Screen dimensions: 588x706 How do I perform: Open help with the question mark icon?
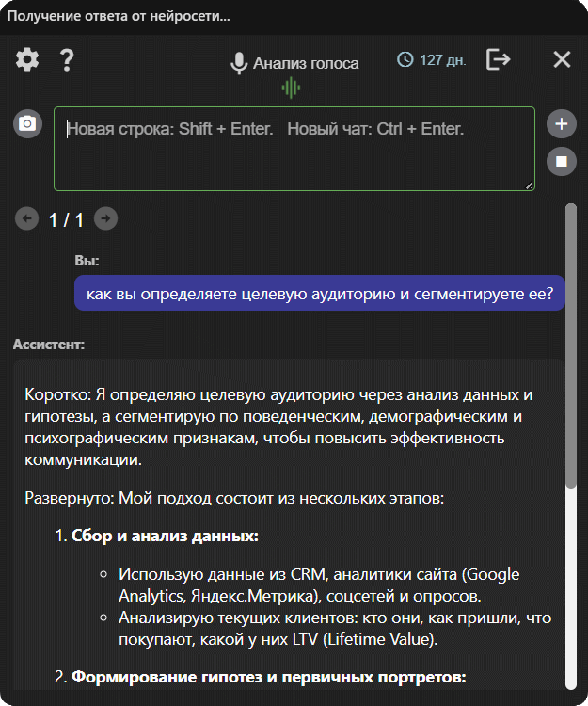[x=67, y=60]
